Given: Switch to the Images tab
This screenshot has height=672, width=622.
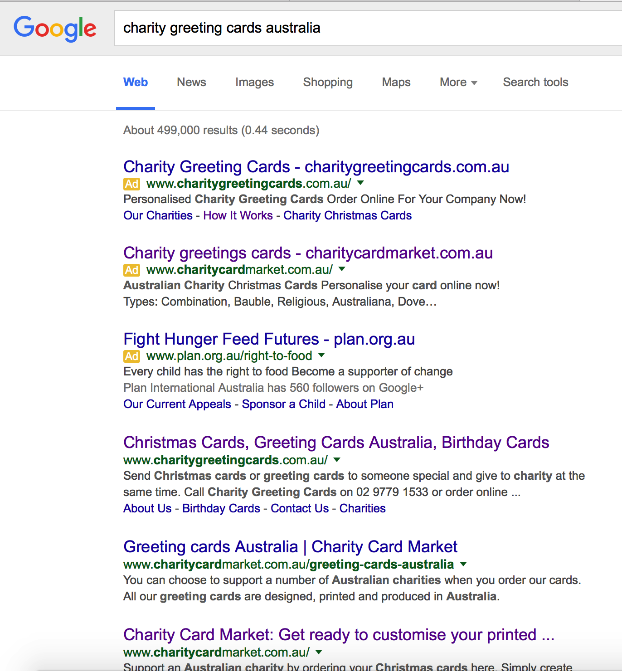Looking at the screenshot, I should point(254,82).
